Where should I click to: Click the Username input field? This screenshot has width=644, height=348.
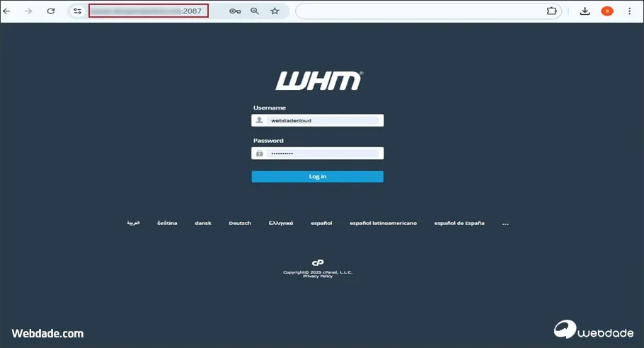click(318, 120)
